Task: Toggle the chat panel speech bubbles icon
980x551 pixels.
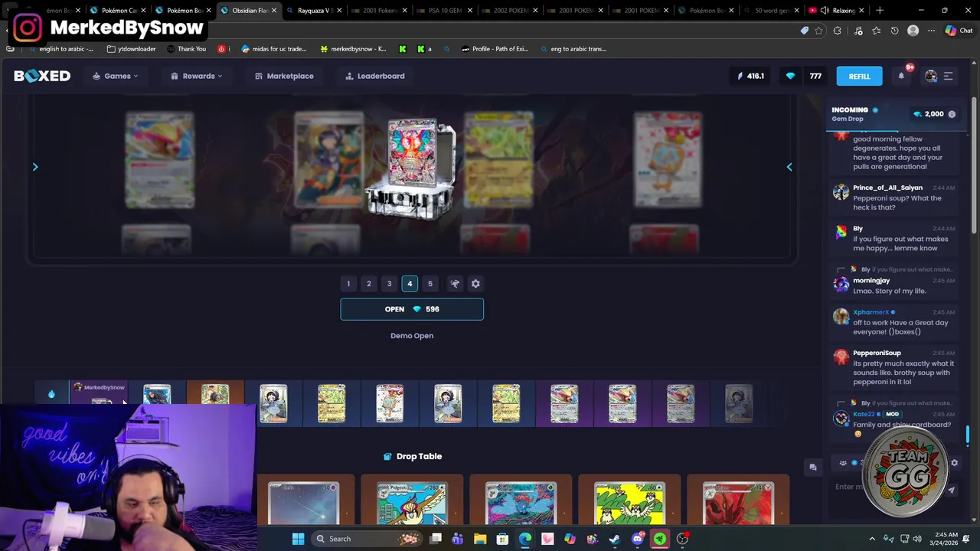Action: click(813, 467)
